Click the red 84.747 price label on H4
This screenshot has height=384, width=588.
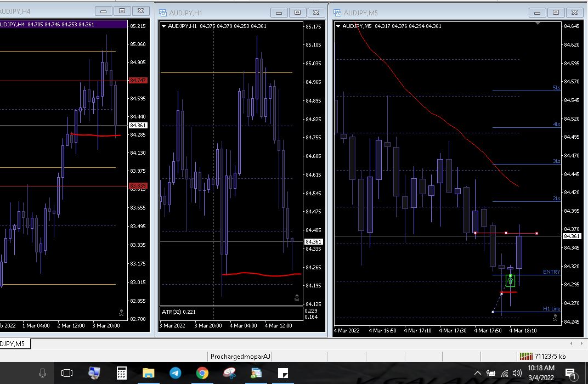(x=138, y=80)
